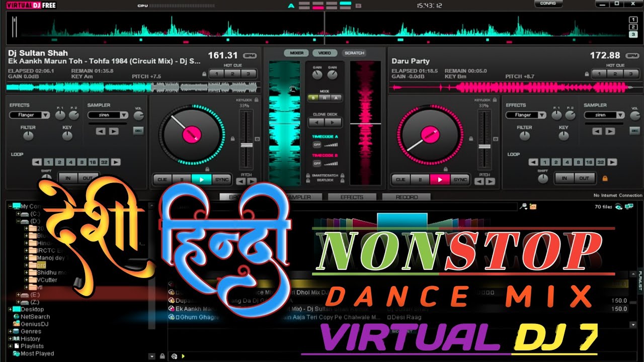Image resolution: width=644 pixels, height=362 pixels.
Task: Click loop-back arrow on right deck loop row
Action: coord(533,162)
